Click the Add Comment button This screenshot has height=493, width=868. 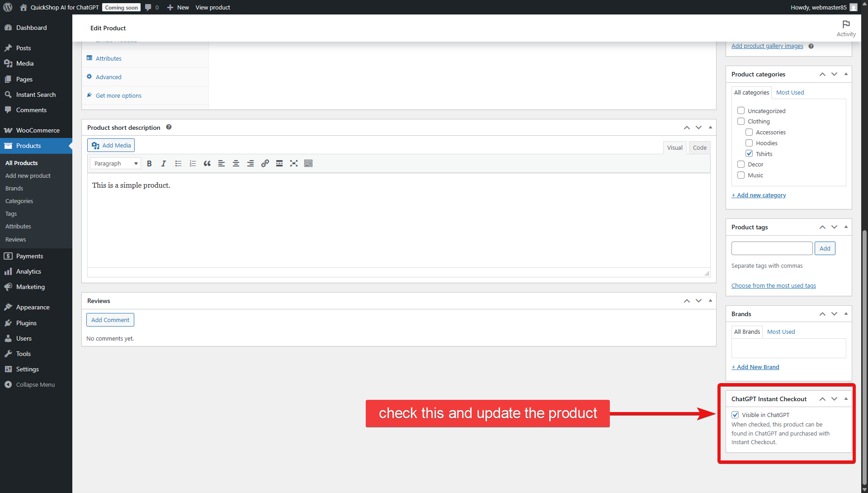click(x=110, y=320)
